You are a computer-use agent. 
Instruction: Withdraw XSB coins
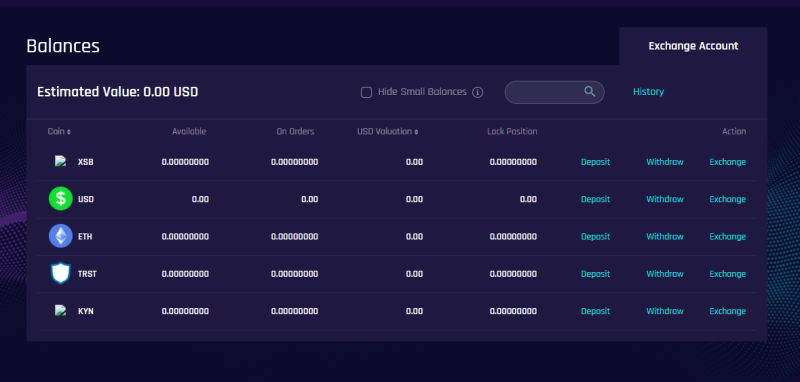click(665, 162)
